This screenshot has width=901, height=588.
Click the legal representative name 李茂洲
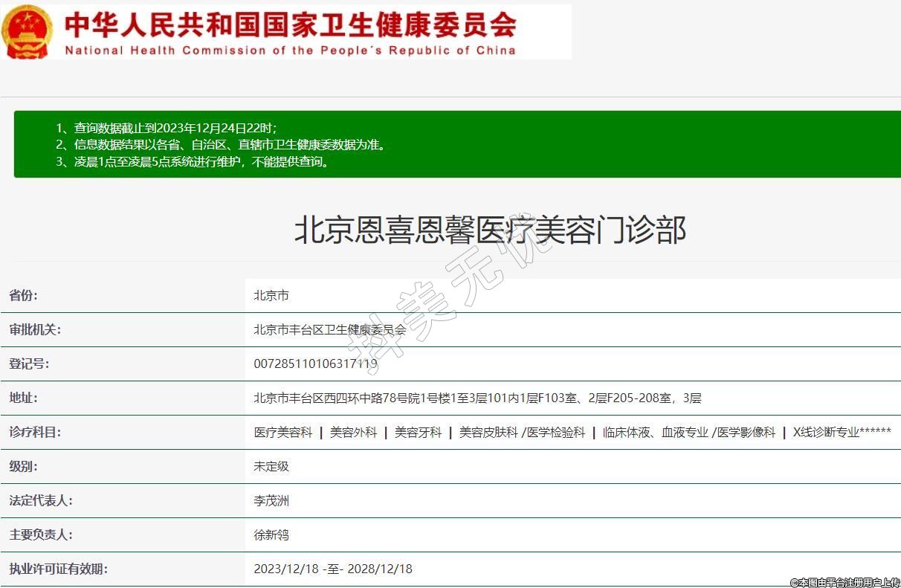tap(271, 500)
